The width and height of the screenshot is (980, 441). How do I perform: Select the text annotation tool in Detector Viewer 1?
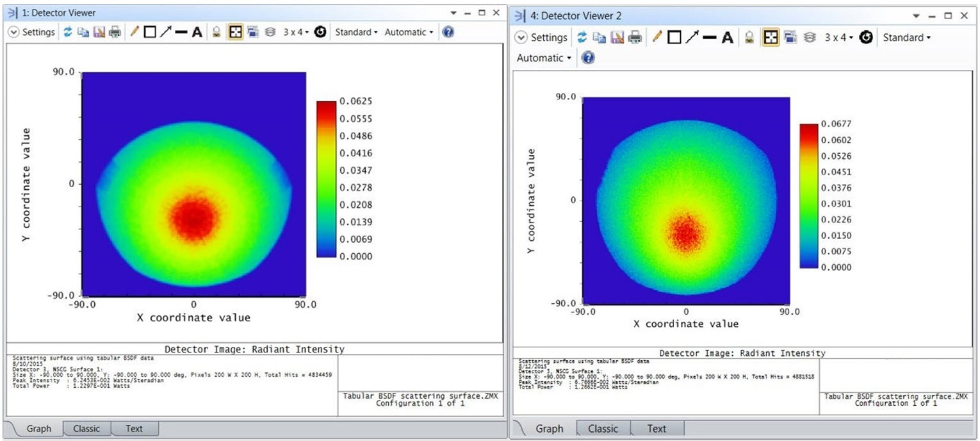pyautogui.click(x=197, y=32)
